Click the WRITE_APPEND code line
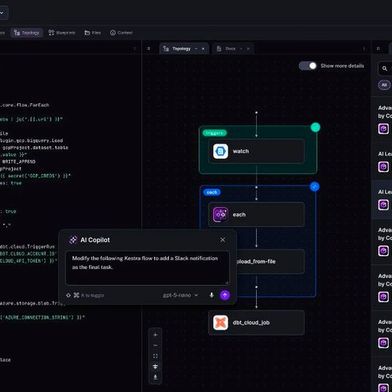Screen dimensions: 392x392 coord(18,162)
